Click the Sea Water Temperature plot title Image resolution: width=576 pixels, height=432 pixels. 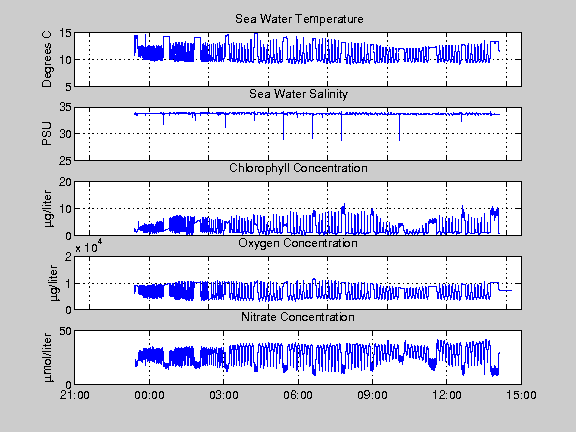click(x=299, y=19)
